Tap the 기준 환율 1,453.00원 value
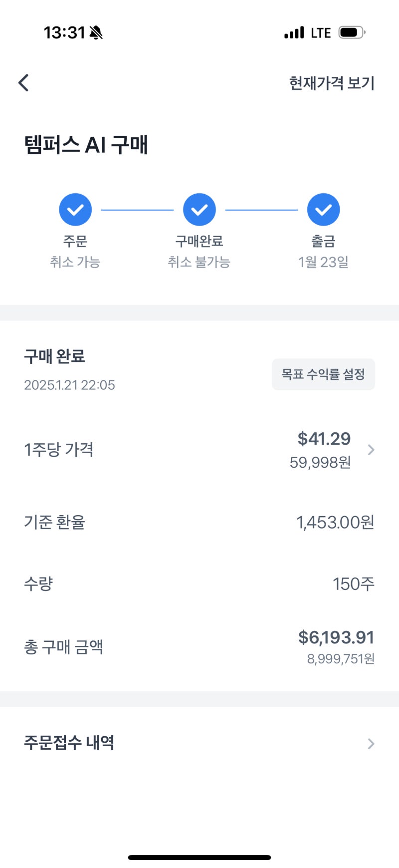 point(335,523)
